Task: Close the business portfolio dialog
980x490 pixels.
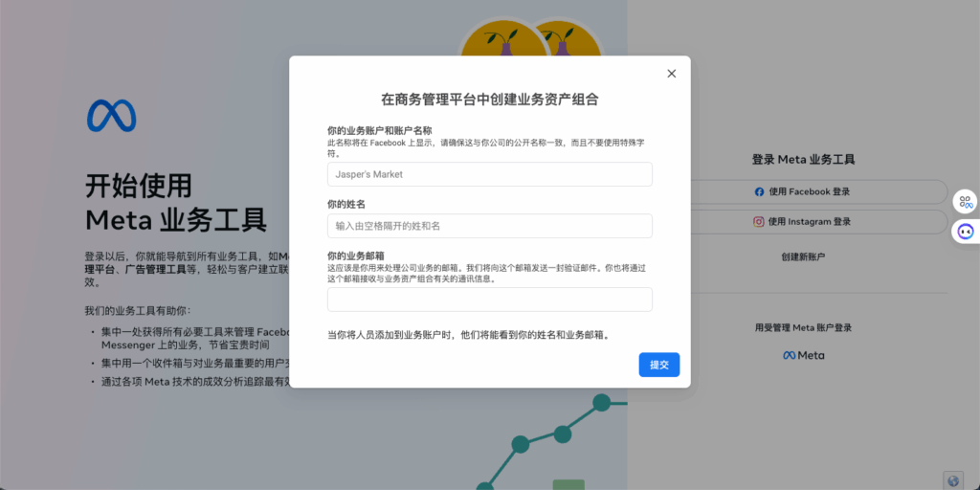Action: click(x=671, y=73)
